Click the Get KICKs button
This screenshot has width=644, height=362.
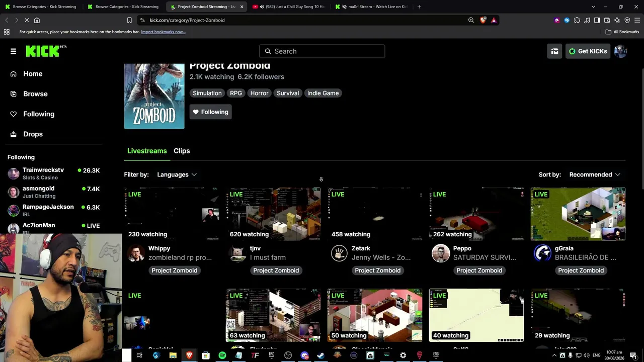click(588, 51)
